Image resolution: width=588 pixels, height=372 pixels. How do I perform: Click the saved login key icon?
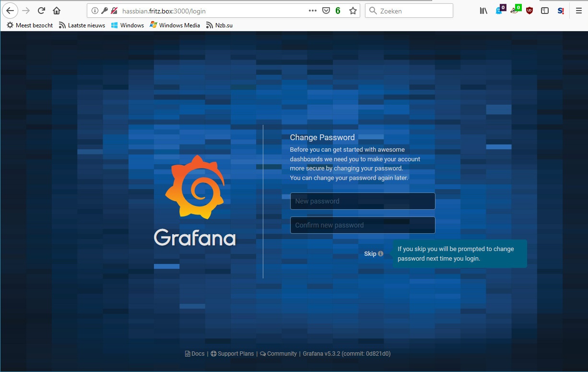(x=105, y=11)
